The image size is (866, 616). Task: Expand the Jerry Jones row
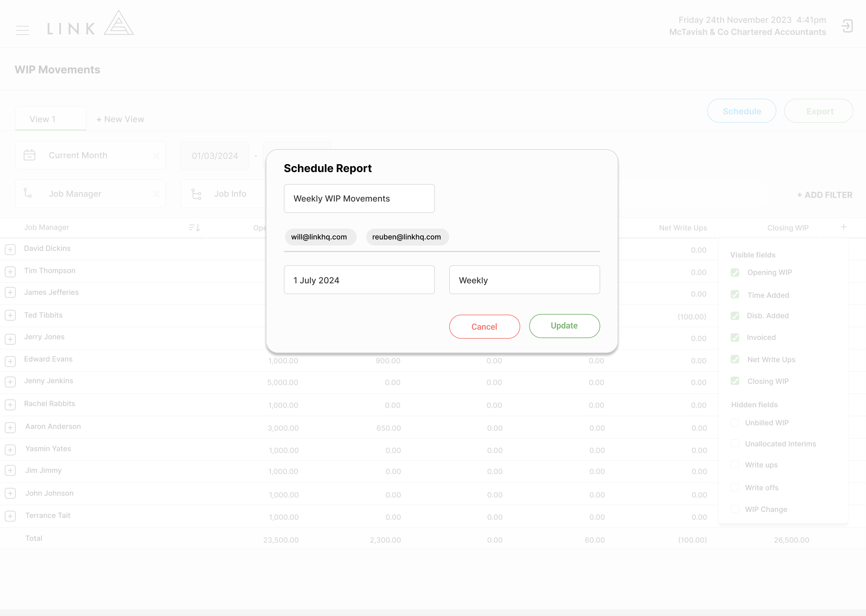pyautogui.click(x=10, y=339)
